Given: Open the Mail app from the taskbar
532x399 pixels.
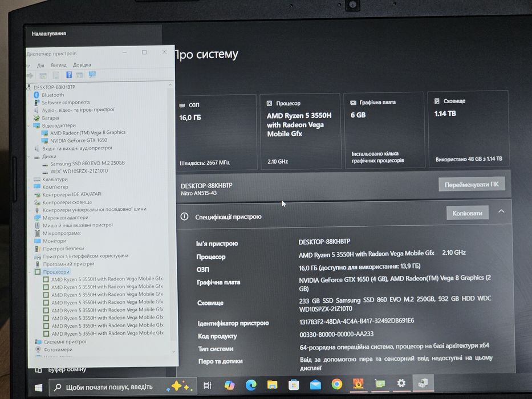Looking at the screenshot, I should [x=315, y=384].
